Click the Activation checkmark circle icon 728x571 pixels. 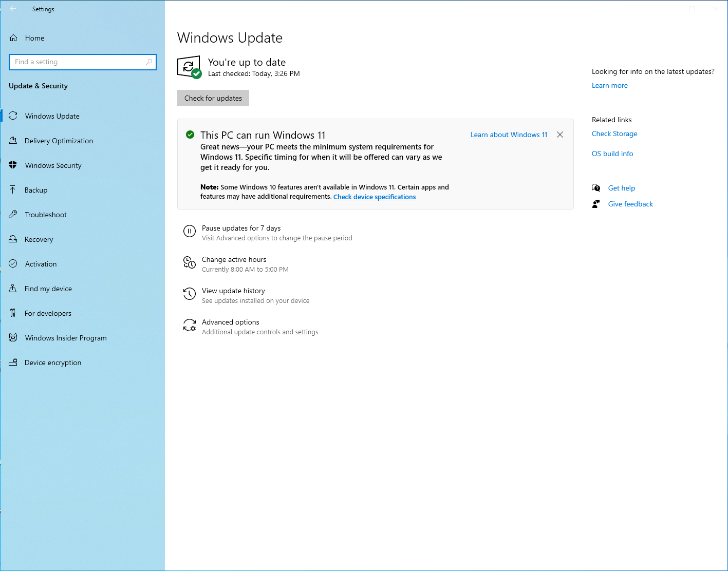13,264
